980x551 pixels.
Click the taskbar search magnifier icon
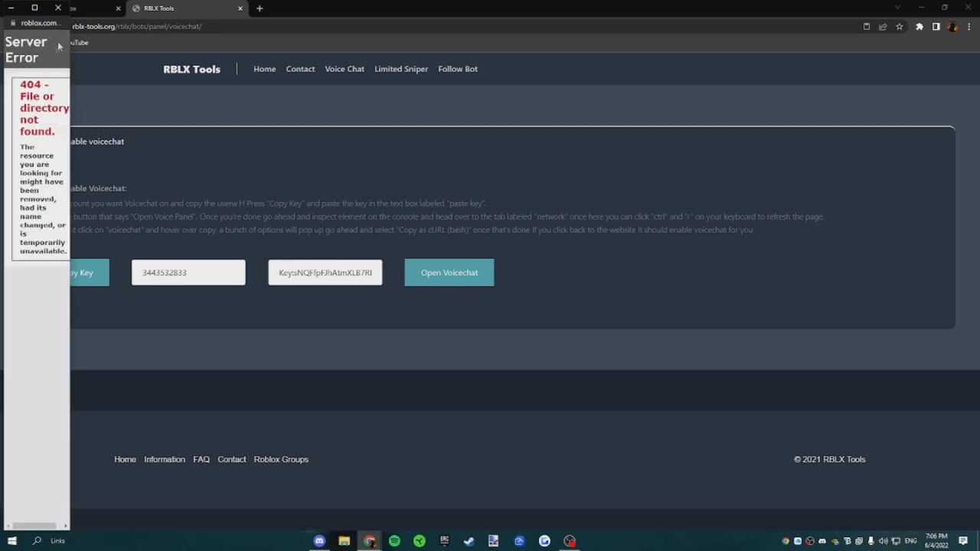pos(36,541)
